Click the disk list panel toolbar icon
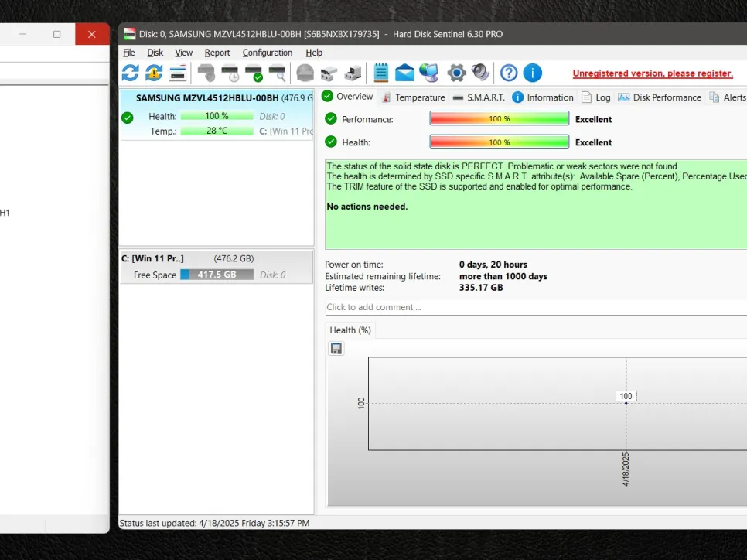747x560 pixels. [x=177, y=73]
